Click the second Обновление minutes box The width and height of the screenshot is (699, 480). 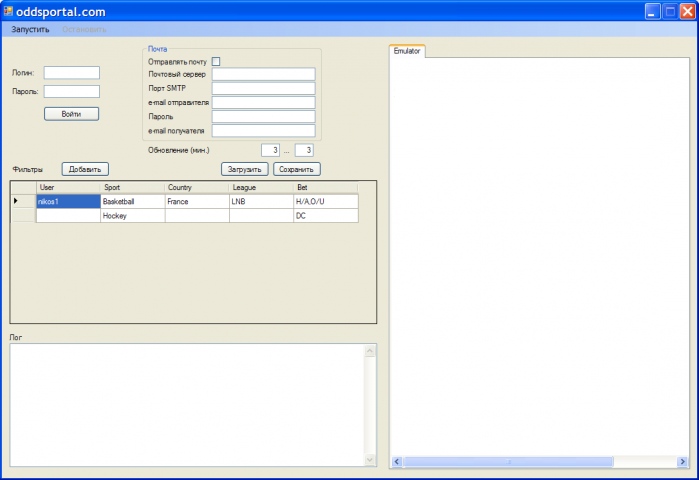pyautogui.click(x=304, y=150)
